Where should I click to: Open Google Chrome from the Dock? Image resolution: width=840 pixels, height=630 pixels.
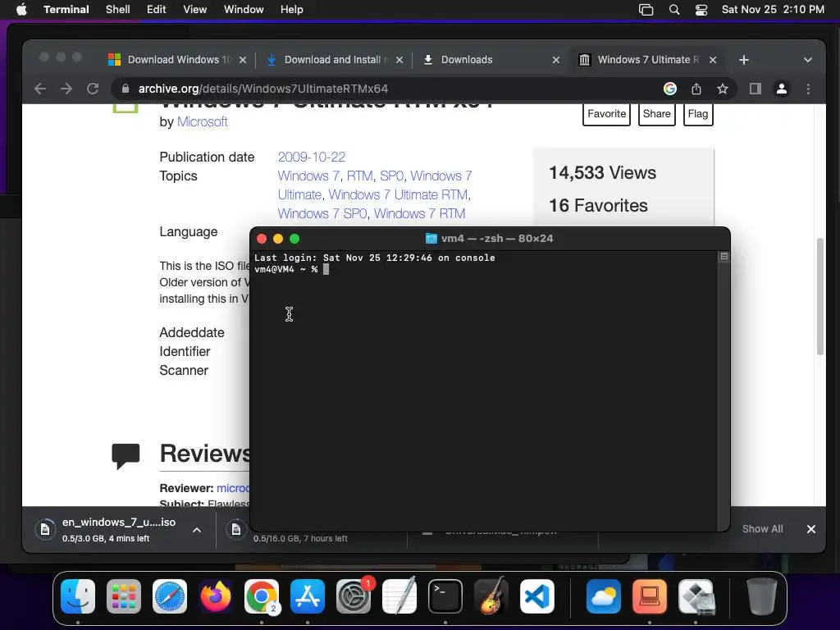[x=262, y=596]
